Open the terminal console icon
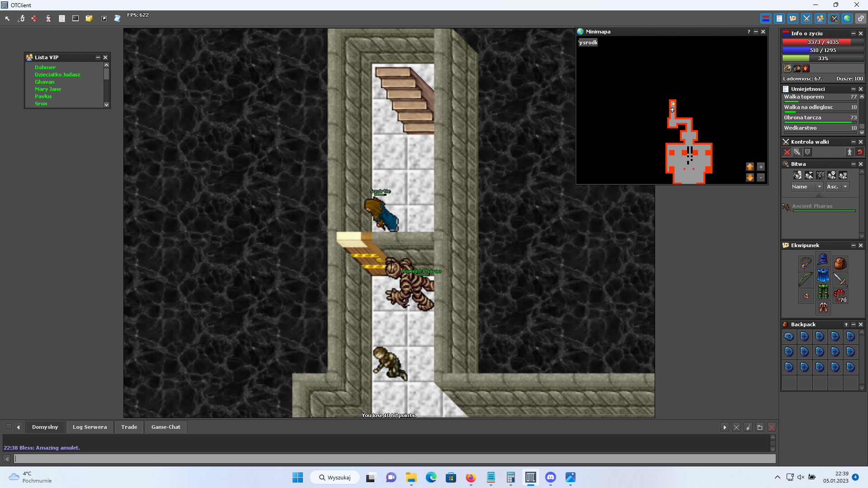This screenshot has height=488, width=868. tap(75, 19)
